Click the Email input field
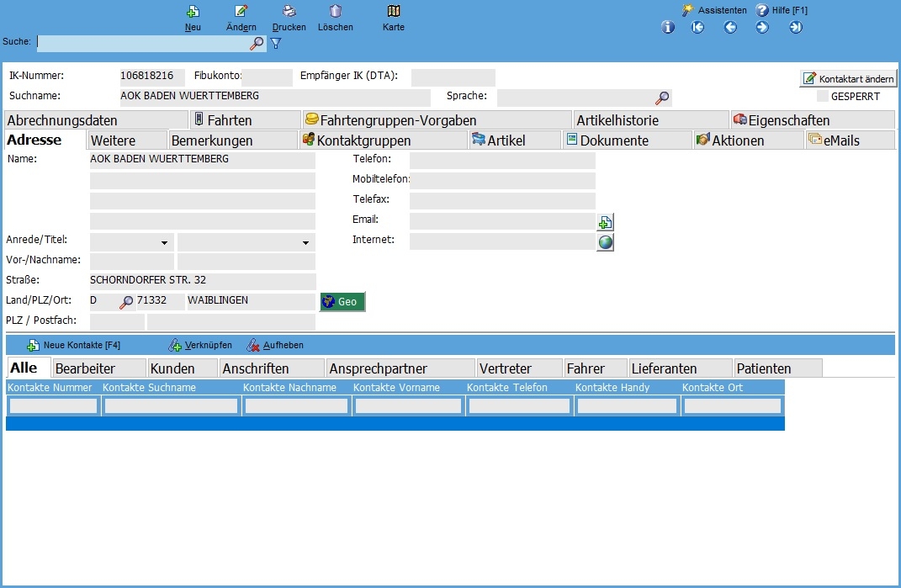Screen dimensions: 901x588 [502, 221]
